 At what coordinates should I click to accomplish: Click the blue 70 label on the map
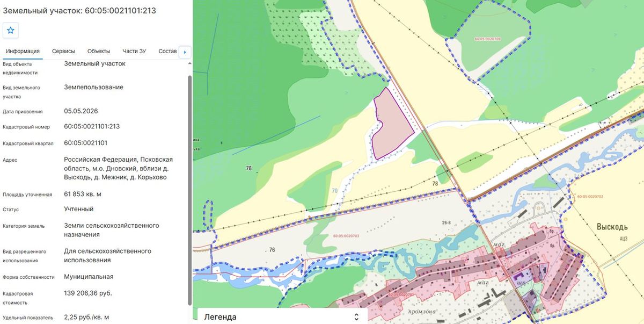[334, 190]
